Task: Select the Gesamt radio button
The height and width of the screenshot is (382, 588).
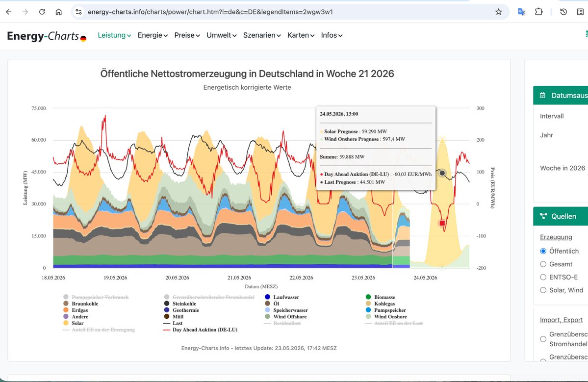Action: coord(543,264)
